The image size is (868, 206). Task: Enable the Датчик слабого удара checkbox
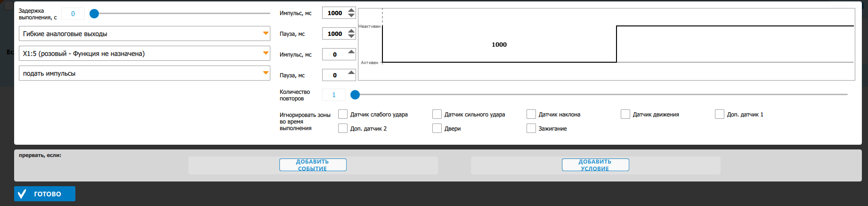pos(343,115)
